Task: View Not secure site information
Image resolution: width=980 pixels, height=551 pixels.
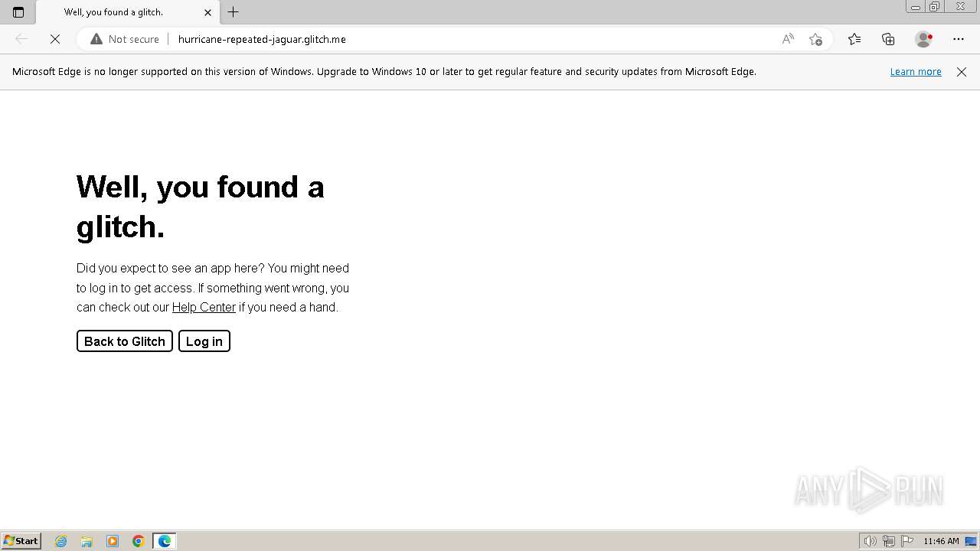Action: coord(125,39)
